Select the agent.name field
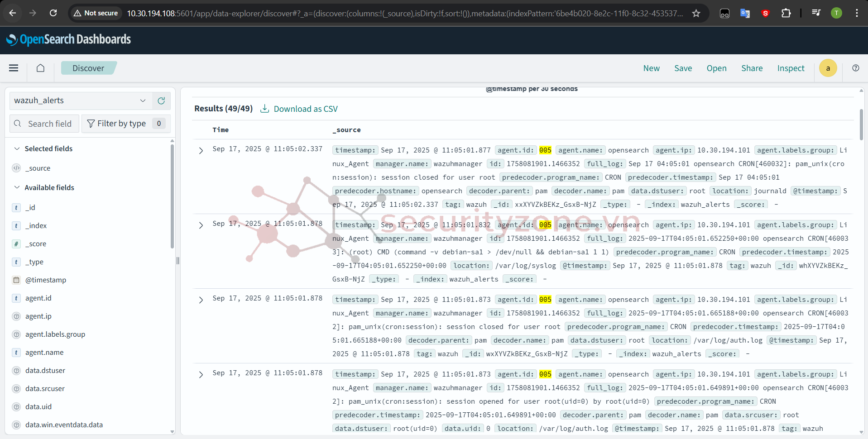 point(44,352)
